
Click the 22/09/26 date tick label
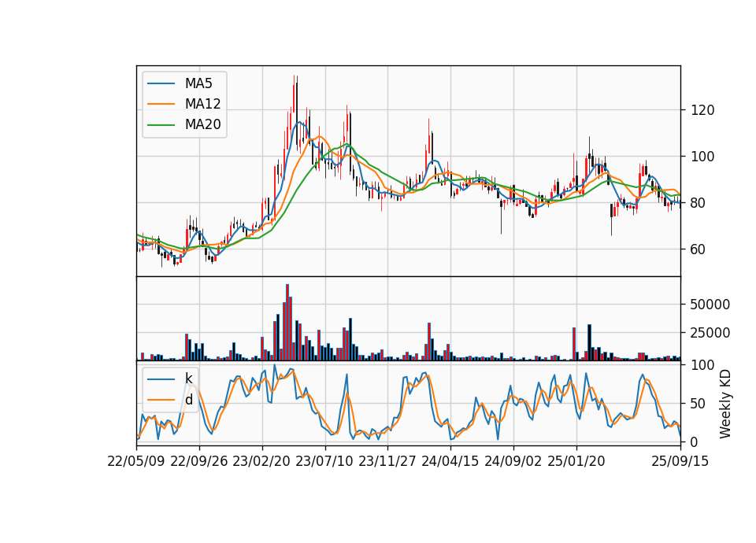click(199, 461)
